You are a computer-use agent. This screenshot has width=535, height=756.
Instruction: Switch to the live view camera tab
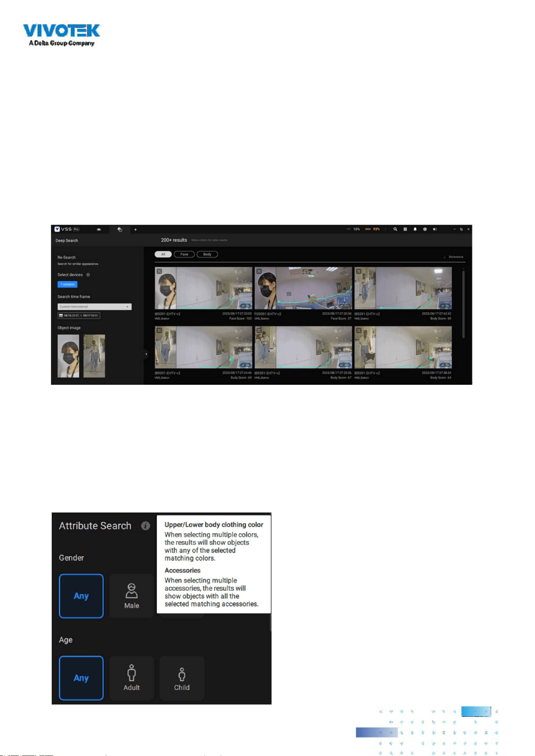99,229
